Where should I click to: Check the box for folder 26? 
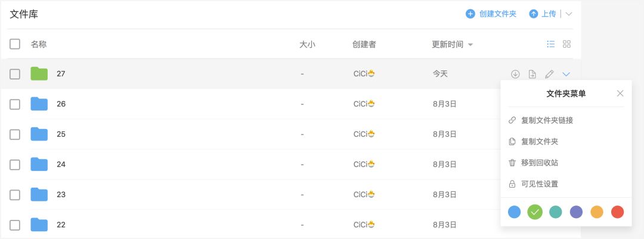coord(15,104)
